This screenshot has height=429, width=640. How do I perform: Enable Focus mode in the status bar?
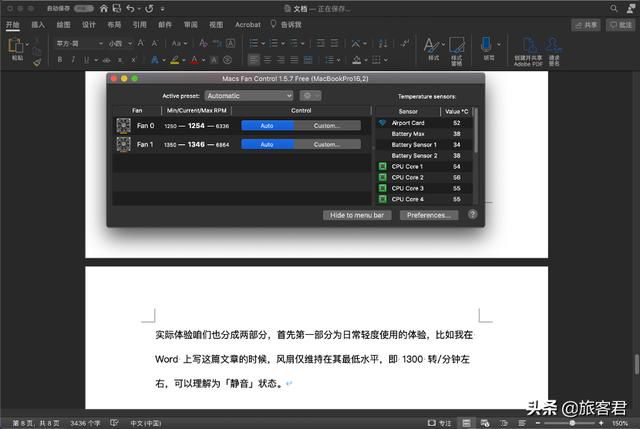pyautogui.click(x=439, y=423)
